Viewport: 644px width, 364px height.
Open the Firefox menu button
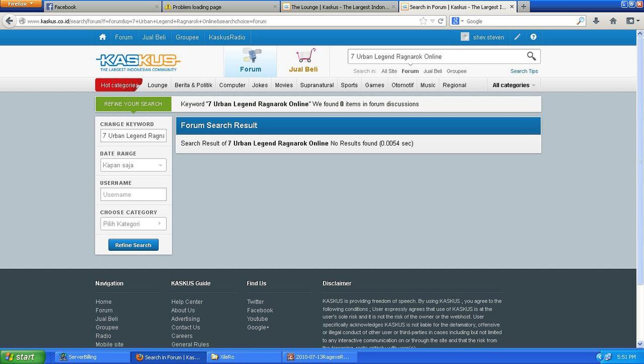(21, 4)
